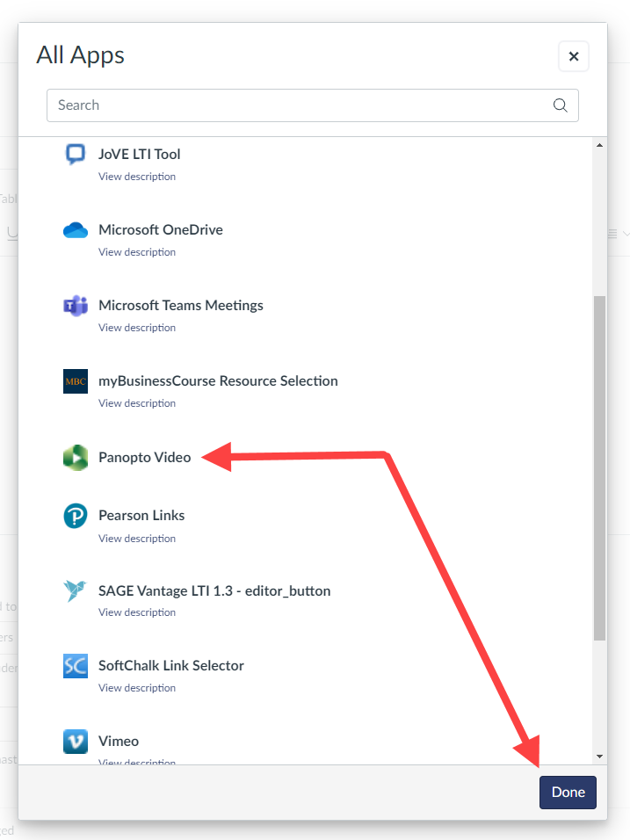Click the SAGE Vantage bird icon
The height and width of the screenshot is (840, 630).
click(x=75, y=590)
